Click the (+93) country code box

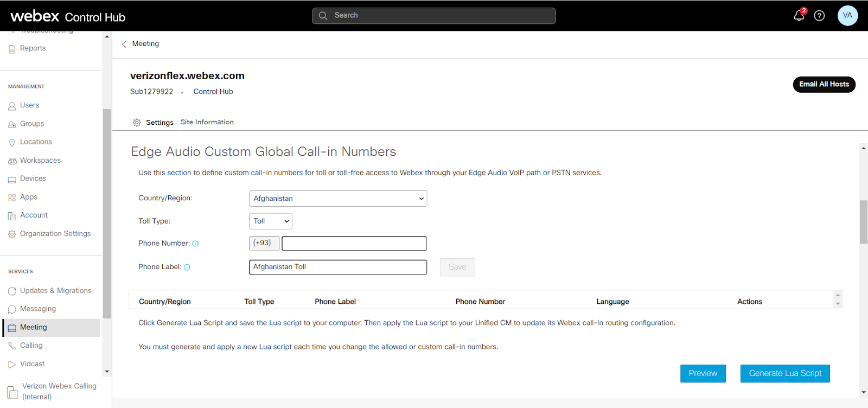tap(264, 244)
